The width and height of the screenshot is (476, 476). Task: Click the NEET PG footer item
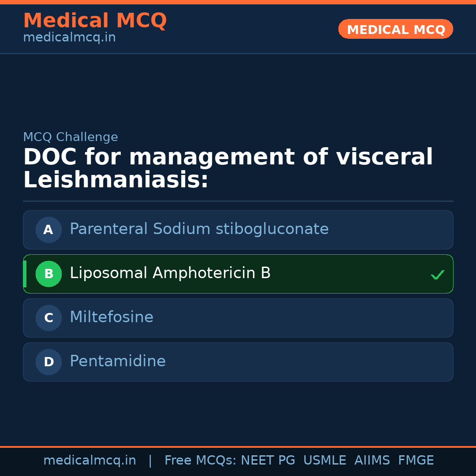[x=268, y=460]
